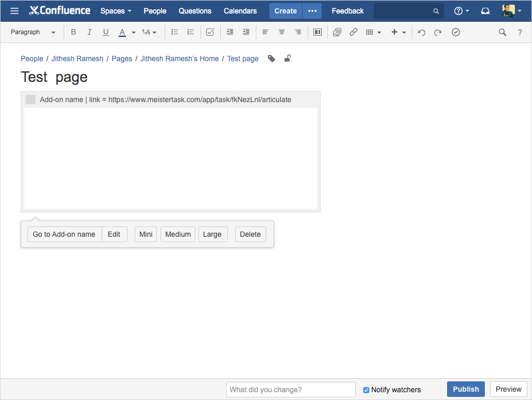Go to the Calendars tab
Image resolution: width=532 pixels, height=400 pixels.
tap(240, 11)
